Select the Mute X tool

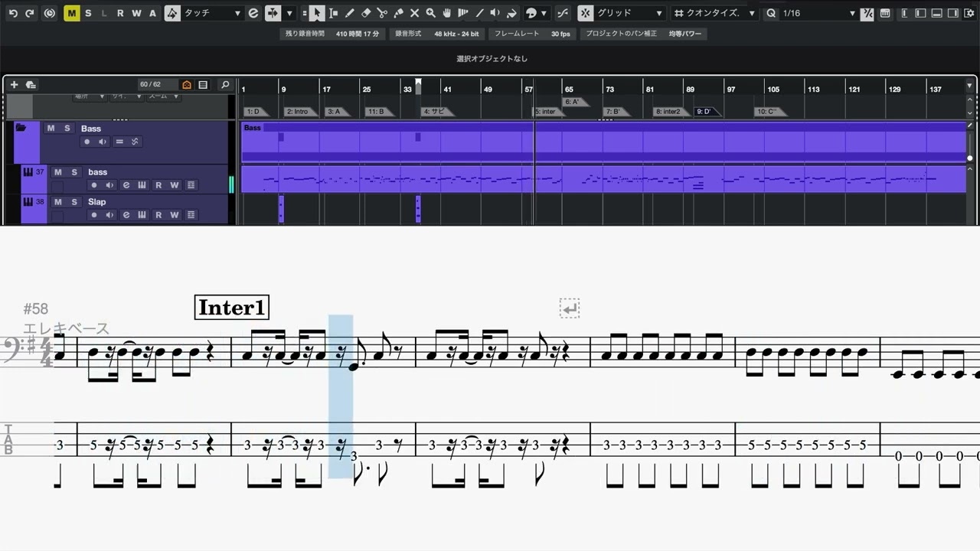click(414, 13)
